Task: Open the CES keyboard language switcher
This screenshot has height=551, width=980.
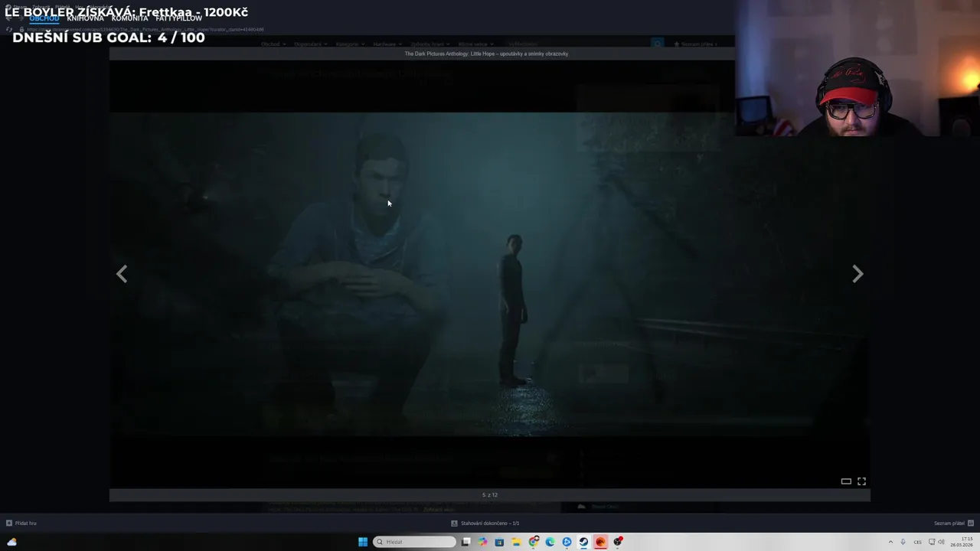Action: (917, 542)
